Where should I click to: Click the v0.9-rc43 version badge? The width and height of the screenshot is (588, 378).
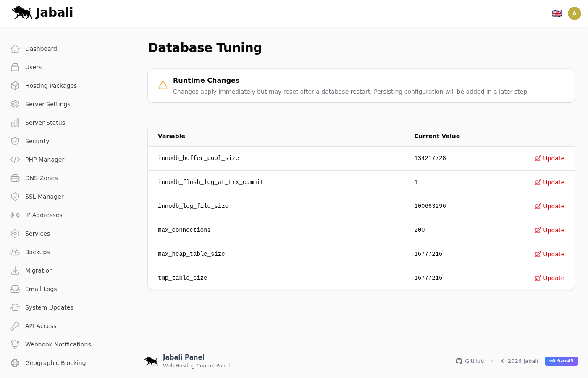(561, 361)
